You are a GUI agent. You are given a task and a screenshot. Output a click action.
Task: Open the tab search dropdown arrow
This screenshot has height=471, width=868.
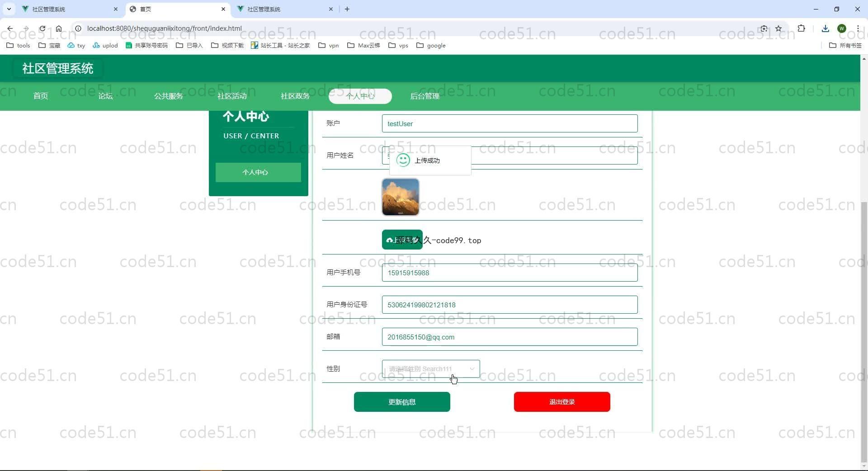pyautogui.click(x=9, y=9)
